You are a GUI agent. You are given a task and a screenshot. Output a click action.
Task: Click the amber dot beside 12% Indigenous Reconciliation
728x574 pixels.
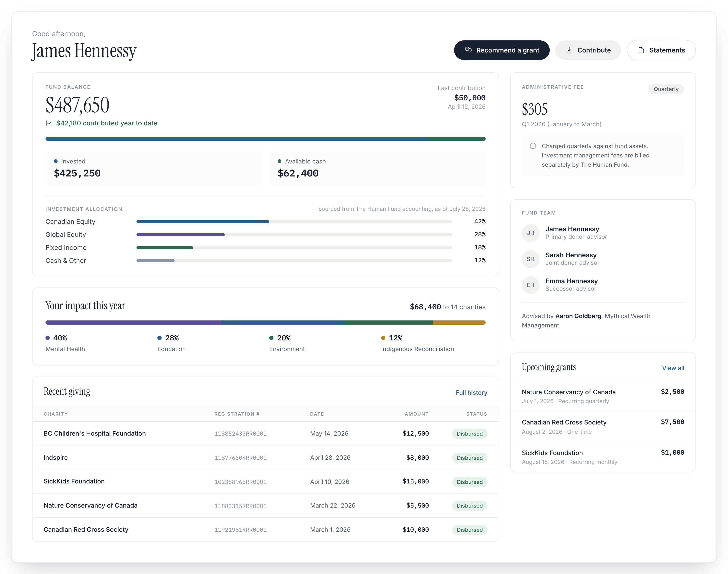[383, 338]
